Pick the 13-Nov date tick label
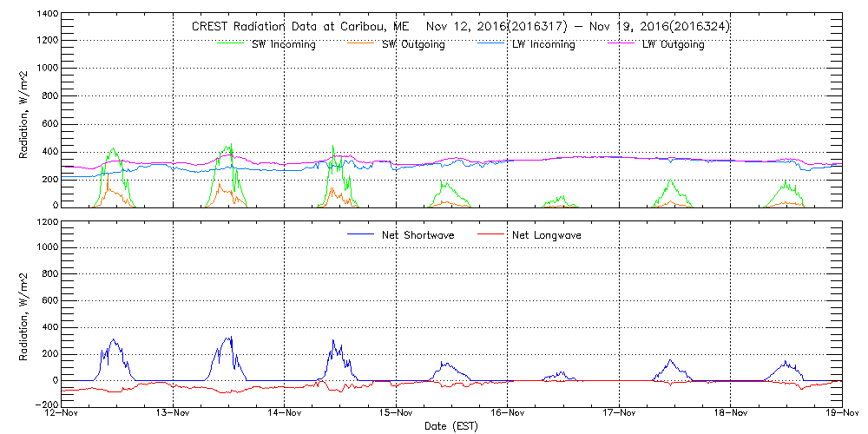868x434 pixels. [x=173, y=414]
